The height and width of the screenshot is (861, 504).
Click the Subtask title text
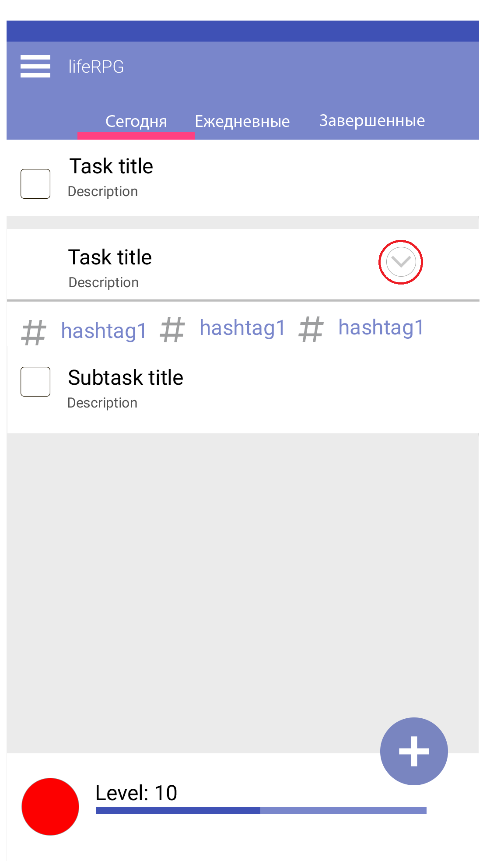[126, 378]
